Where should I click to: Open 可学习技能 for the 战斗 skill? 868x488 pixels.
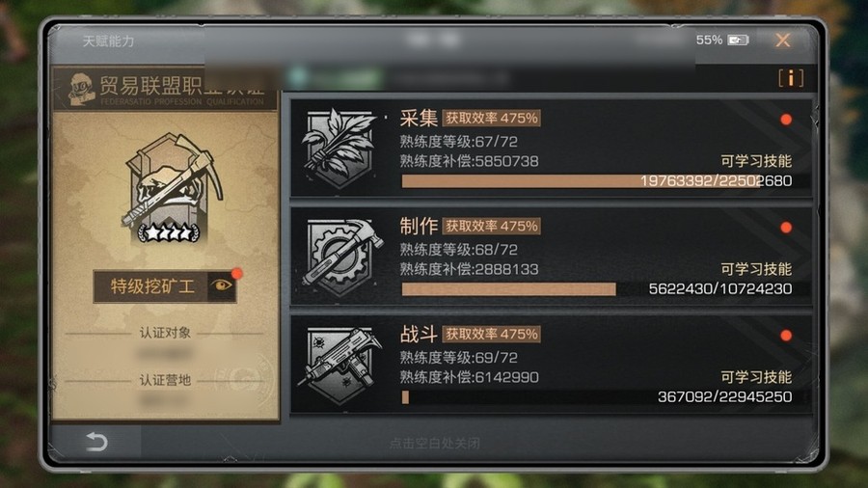pyautogui.click(x=755, y=377)
